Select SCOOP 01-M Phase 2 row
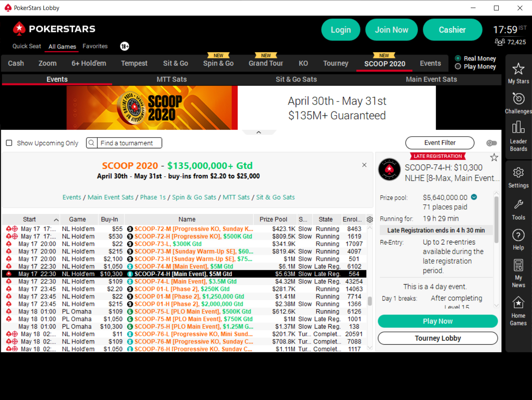532x400 pixels. 184,297
